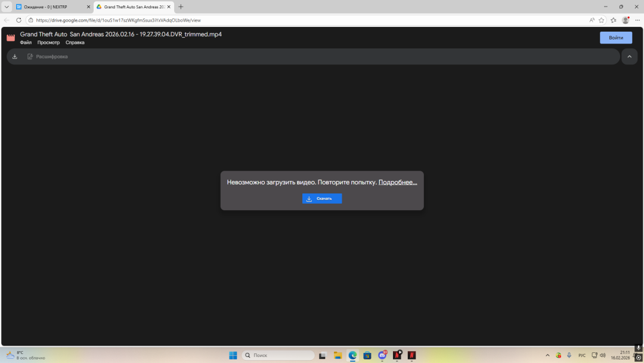Open the Просмотр menu
644x363 pixels.
[48, 42]
